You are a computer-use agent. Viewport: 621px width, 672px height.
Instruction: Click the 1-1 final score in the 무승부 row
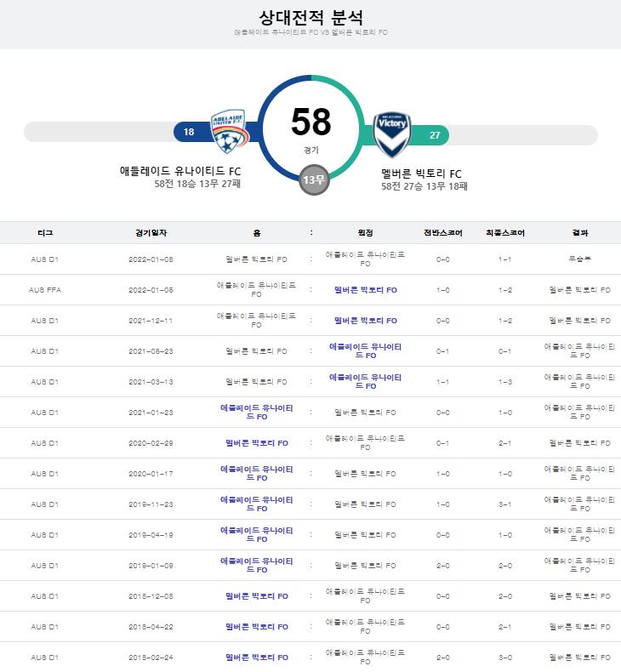pos(504,259)
